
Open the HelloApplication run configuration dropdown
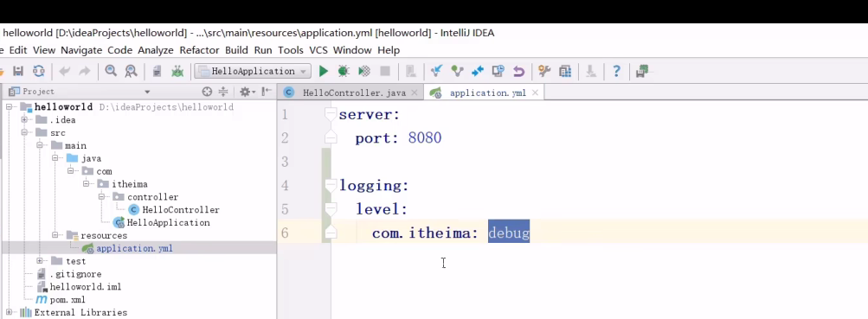coord(252,71)
